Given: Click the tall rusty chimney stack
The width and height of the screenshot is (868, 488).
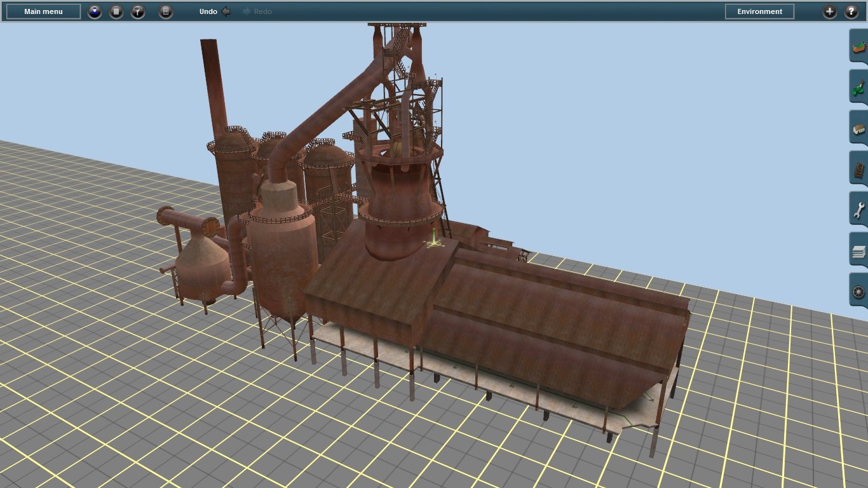Looking at the screenshot, I should (x=212, y=89).
